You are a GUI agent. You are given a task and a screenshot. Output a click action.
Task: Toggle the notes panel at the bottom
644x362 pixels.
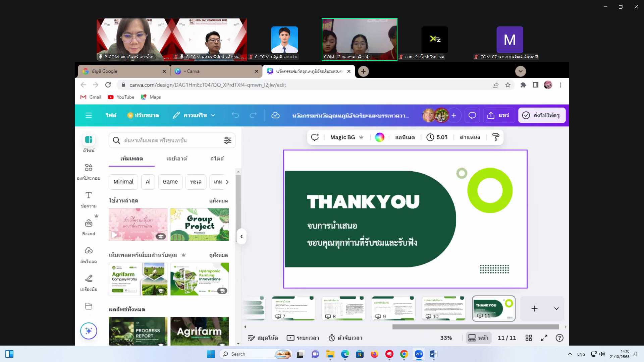pyautogui.click(x=263, y=338)
